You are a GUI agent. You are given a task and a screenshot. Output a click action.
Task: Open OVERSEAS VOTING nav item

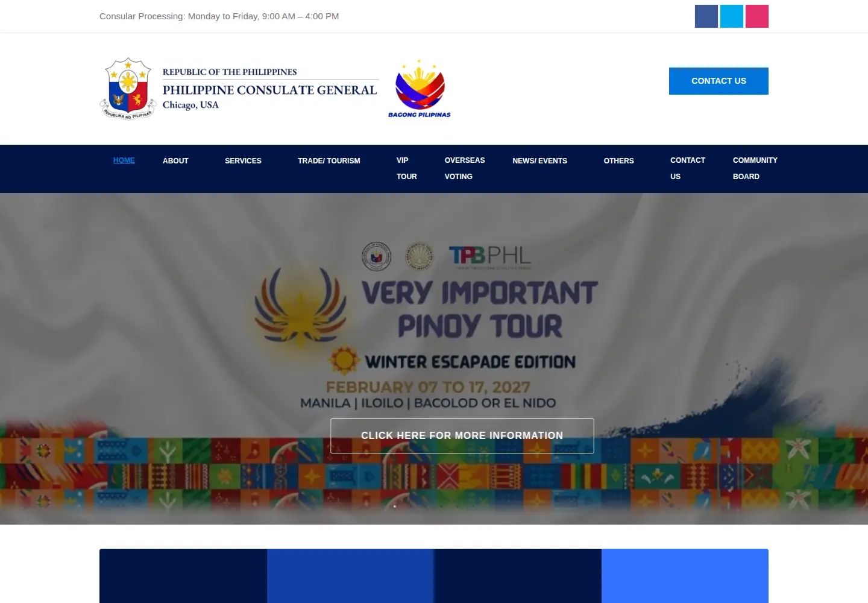tap(465, 168)
